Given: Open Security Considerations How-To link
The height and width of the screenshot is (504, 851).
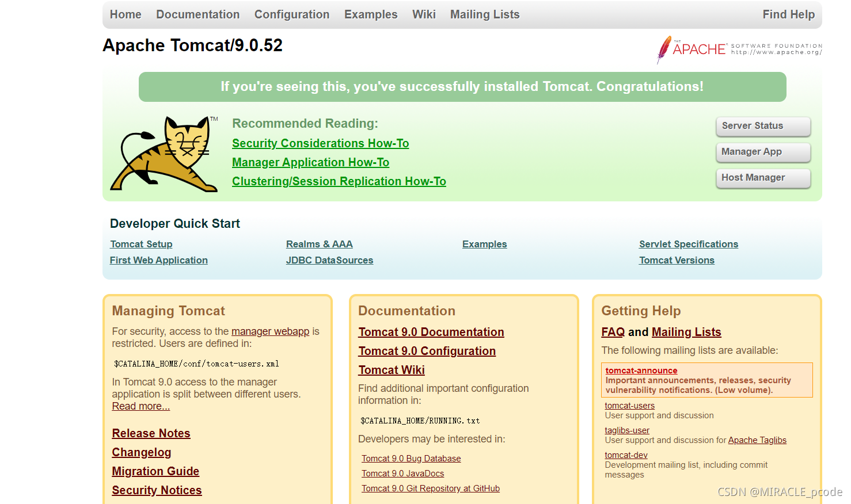Looking at the screenshot, I should click(320, 143).
